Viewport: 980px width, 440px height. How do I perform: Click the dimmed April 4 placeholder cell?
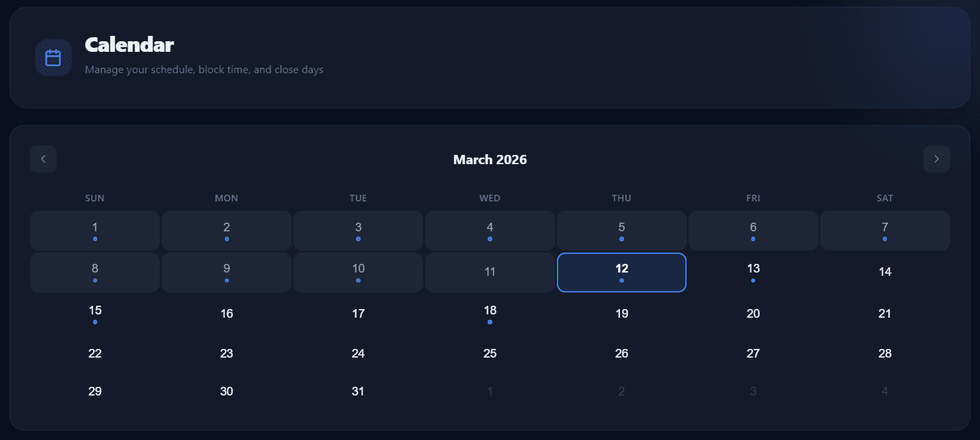pyautogui.click(x=885, y=391)
